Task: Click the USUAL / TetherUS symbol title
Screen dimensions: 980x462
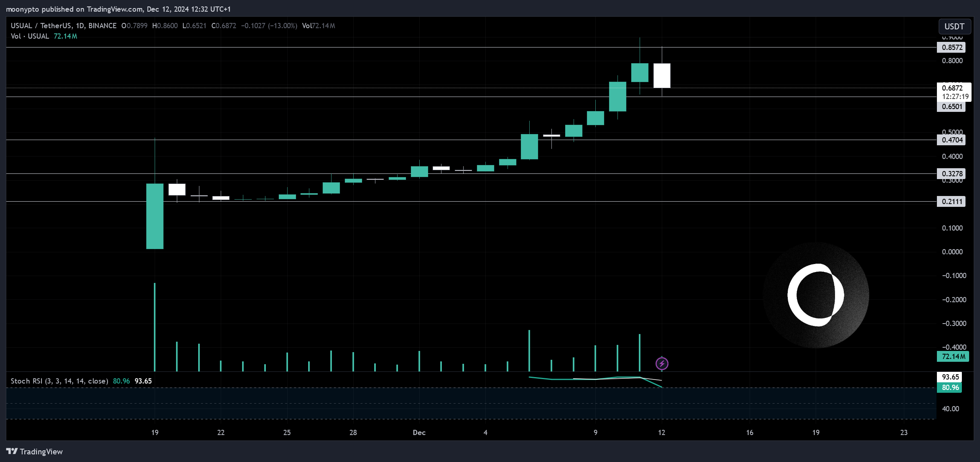Action: (64, 26)
